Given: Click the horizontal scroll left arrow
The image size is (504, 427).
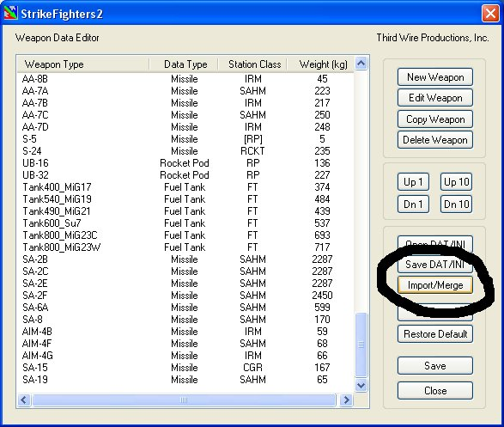Looking at the screenshot, I should point(24,400).
